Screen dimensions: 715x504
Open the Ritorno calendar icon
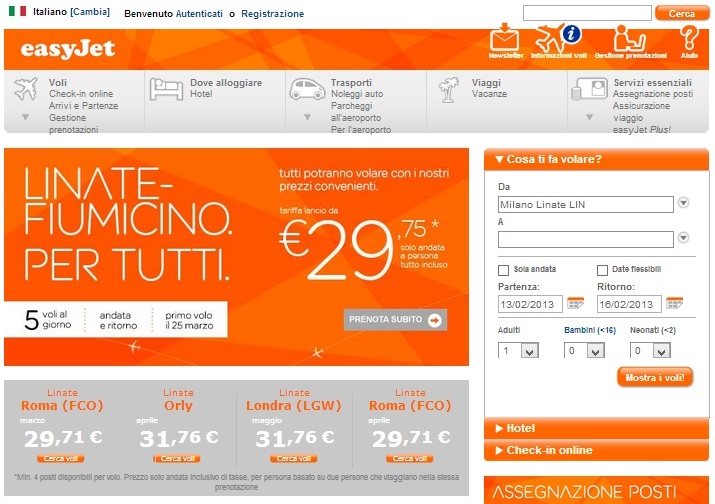click(x=674, y=303)
